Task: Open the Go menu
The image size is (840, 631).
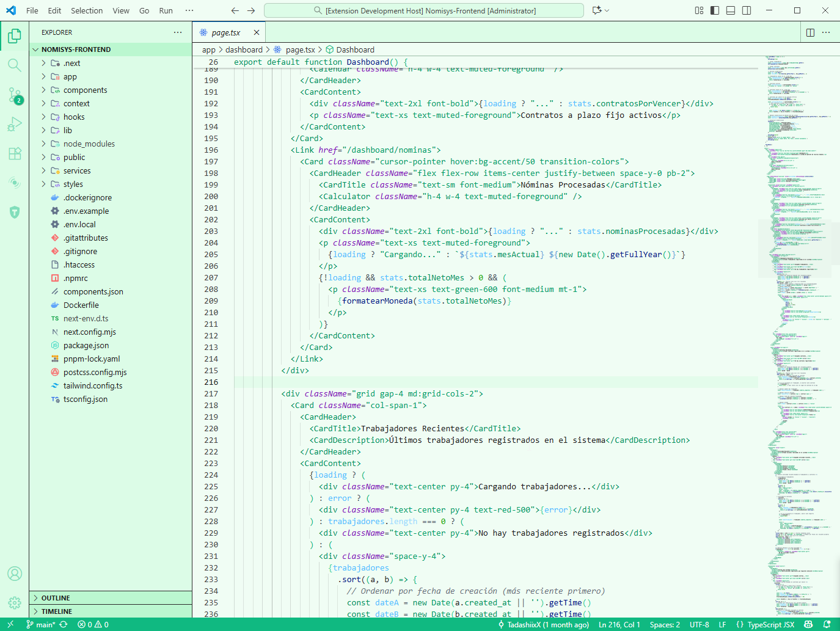Action: [144, 10]
